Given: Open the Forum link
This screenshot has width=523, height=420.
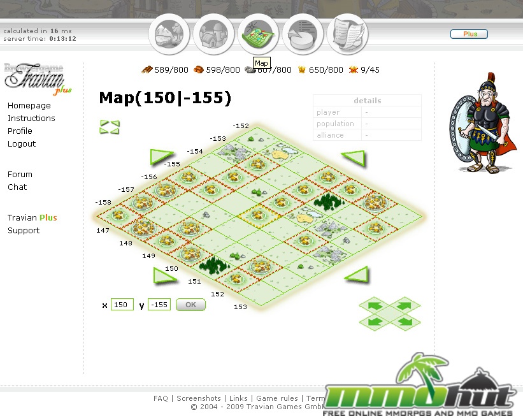Looking at the screenshot, I should [20, 174].
